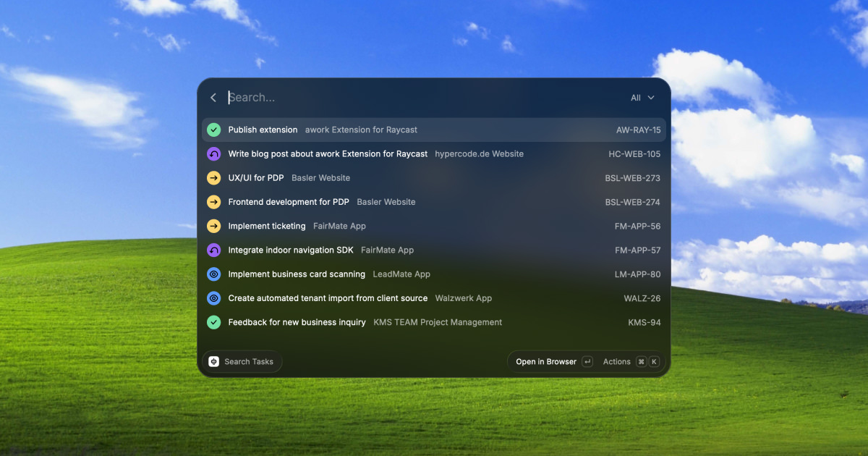Click the KMS-94 task key
This screenshot has height=456, width=868.
click(644, 322)
